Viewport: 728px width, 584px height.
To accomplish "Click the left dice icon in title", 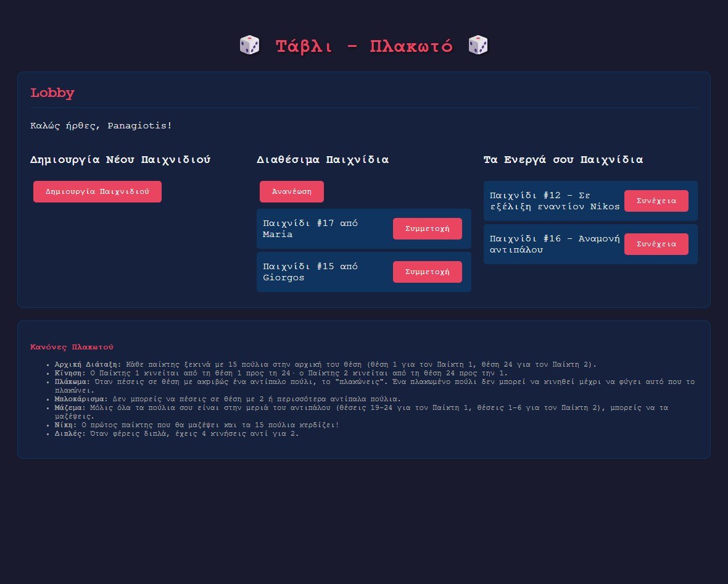I will click(249, 46).
